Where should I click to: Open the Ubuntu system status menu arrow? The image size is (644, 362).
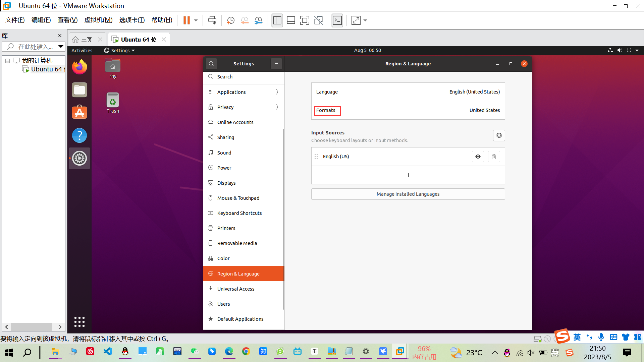click(637, 50)
